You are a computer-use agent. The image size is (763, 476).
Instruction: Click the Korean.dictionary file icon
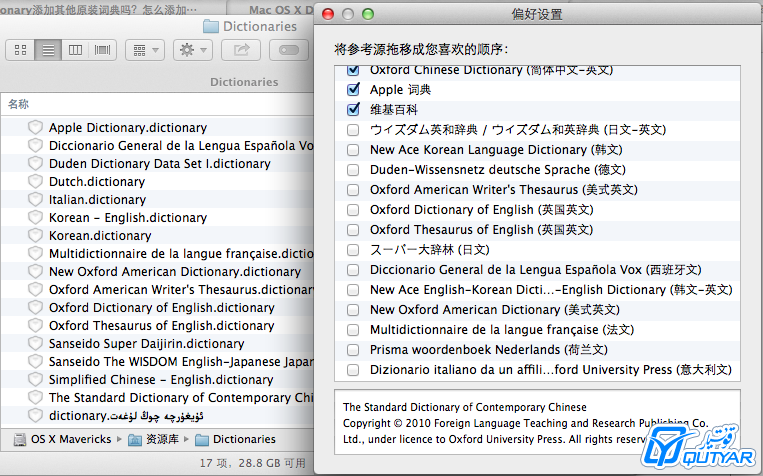tap(35, 236)
